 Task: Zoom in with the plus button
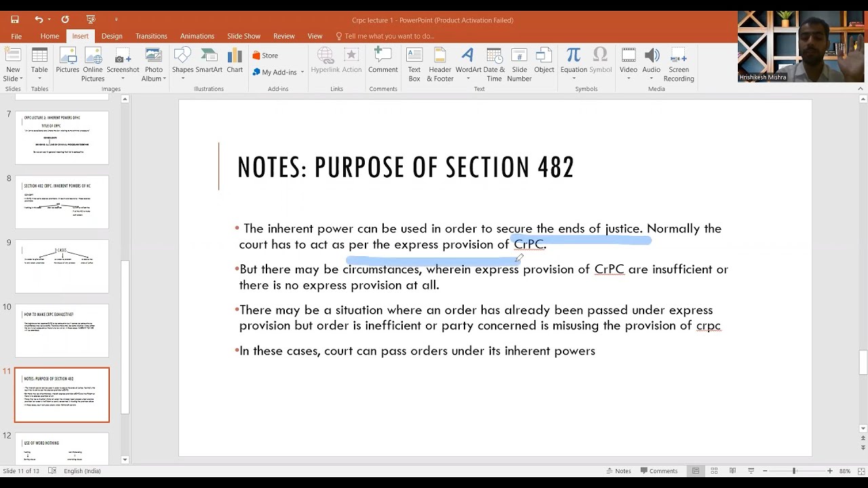coord(829,471)
